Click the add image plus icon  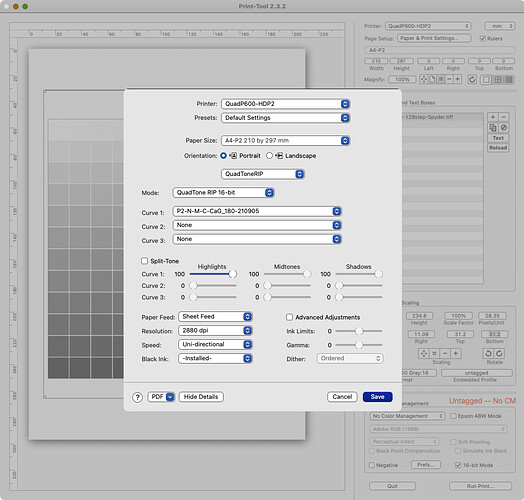(x=493, y=117)
